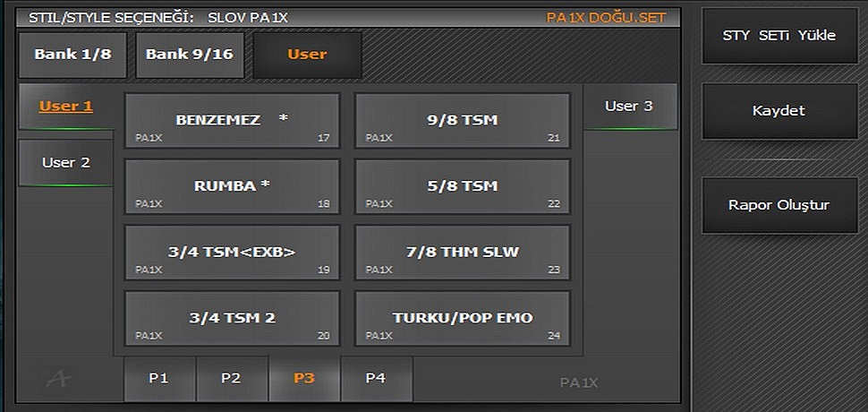The image size is (868, 412).
Task: Go to page P1
Action: [159, 378]
